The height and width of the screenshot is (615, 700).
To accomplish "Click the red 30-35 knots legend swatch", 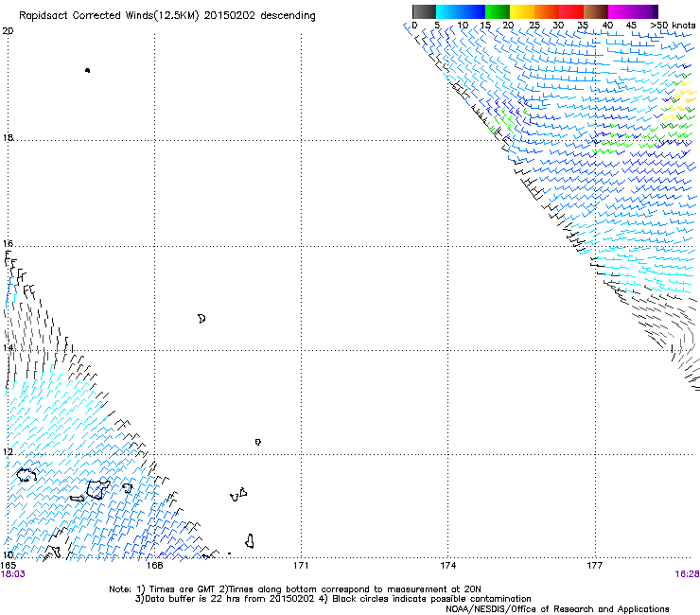I will [x=571, y=11].
